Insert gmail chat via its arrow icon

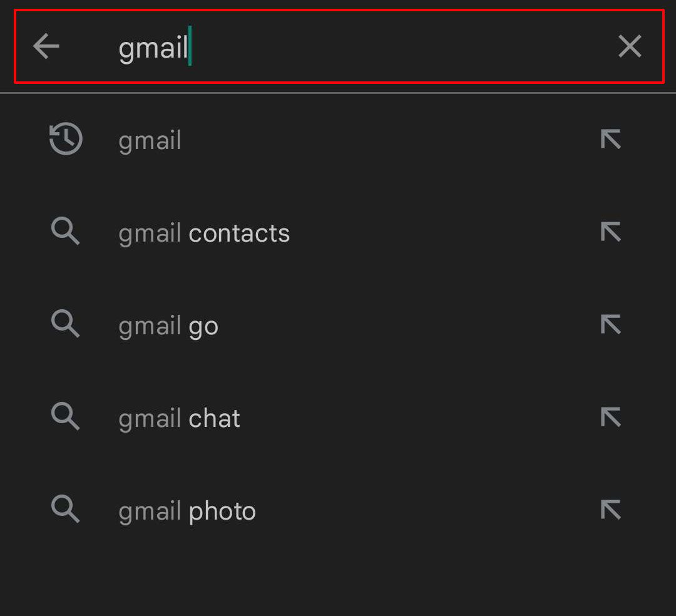[x=611, y=418]
